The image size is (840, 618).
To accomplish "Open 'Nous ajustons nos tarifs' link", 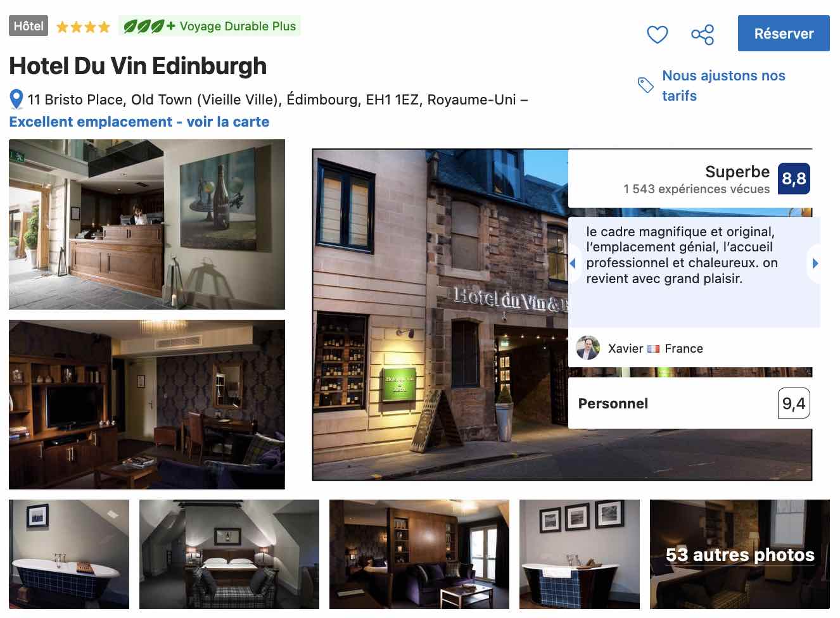I will coord(723,85).
